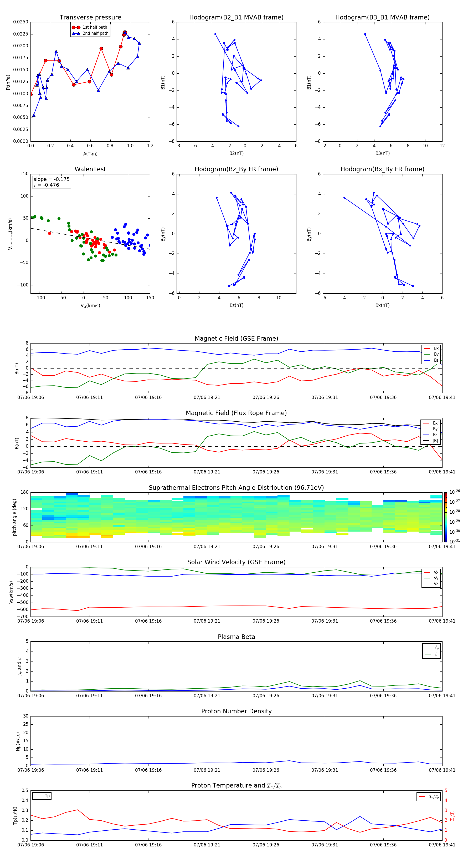The image size is (473, 868).
Task: Click the "Hodogram(Bx_By FR frame)" title
Action: [x=382, y=169]
